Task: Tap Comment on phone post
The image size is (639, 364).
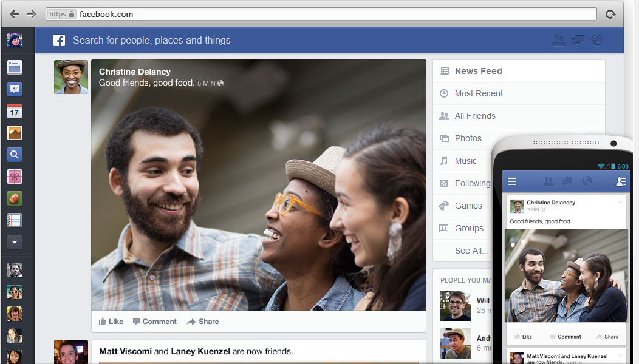Action: pos(566,337)
